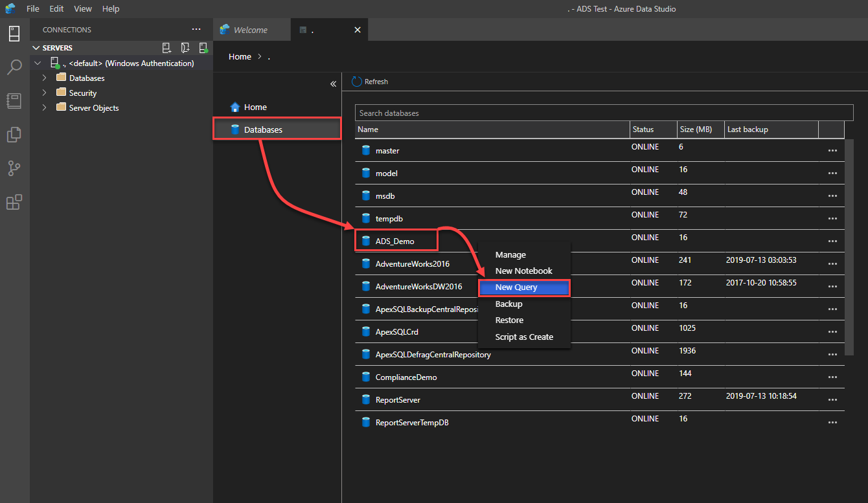868x503 pixels.
Task: Open Connections panel more actions ellipsis
Action: click(x=196, y=30)
